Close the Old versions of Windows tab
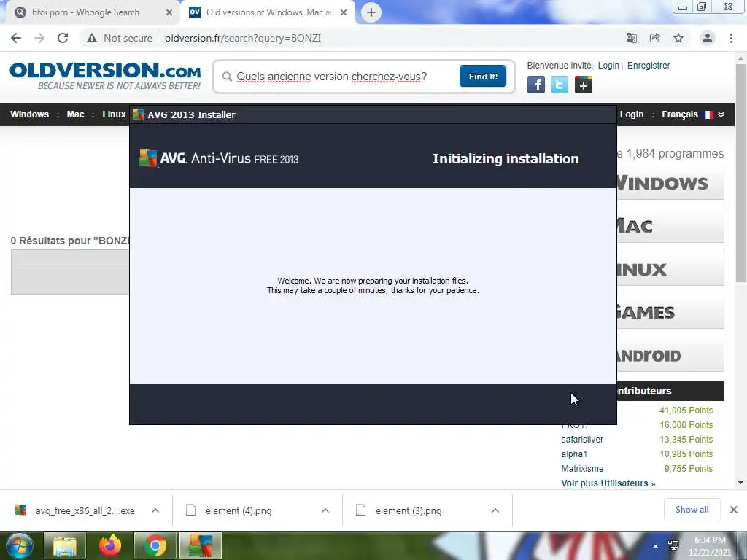 344,12
